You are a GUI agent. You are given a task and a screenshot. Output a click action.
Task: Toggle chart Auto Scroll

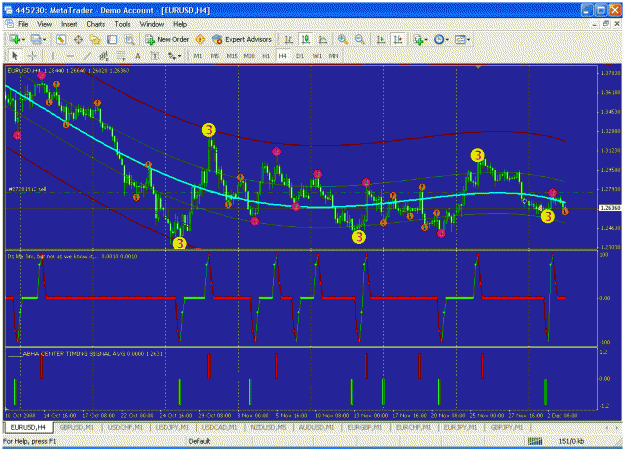(x=381, y=39)
